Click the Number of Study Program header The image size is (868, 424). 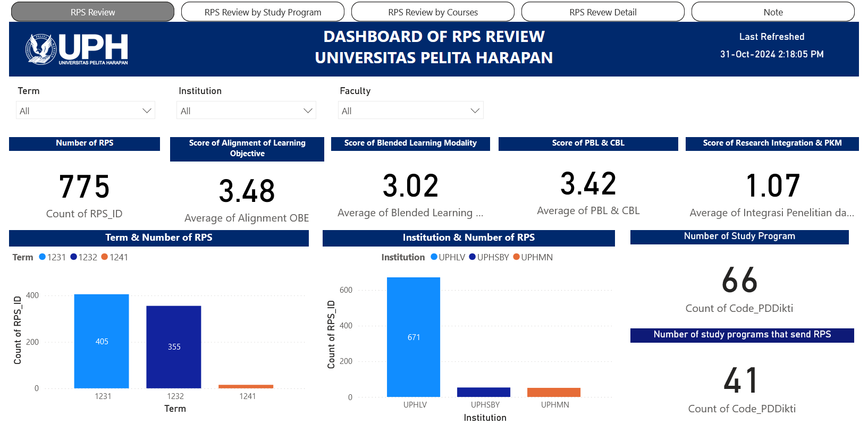tap(739, 236)
